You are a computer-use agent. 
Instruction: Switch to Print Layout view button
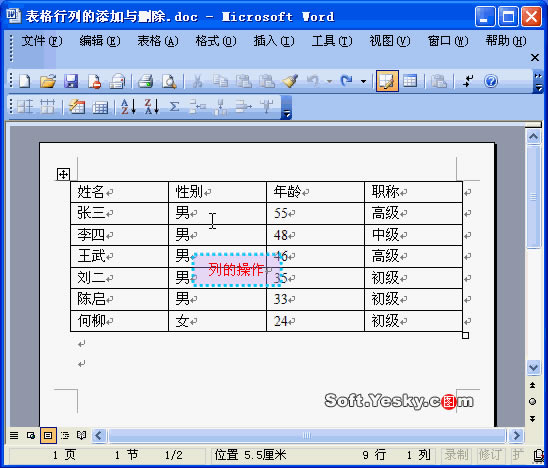pos(48,435)
